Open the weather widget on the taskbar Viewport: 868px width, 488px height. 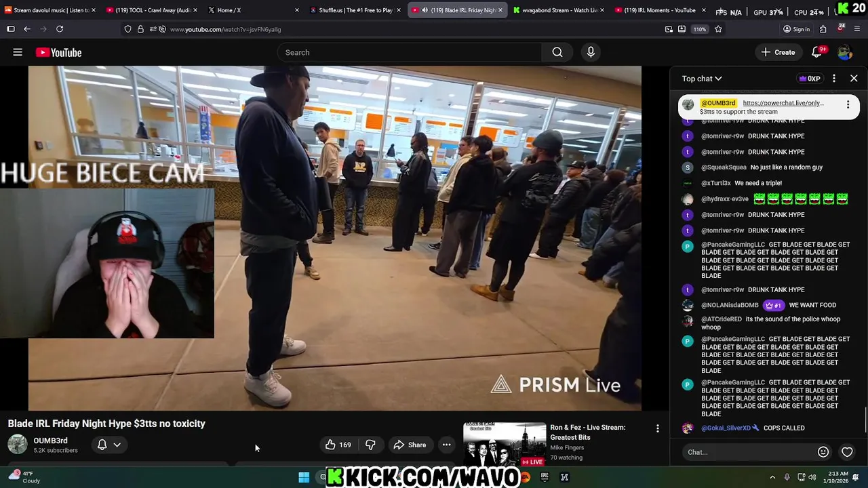[x=24, y=477]
